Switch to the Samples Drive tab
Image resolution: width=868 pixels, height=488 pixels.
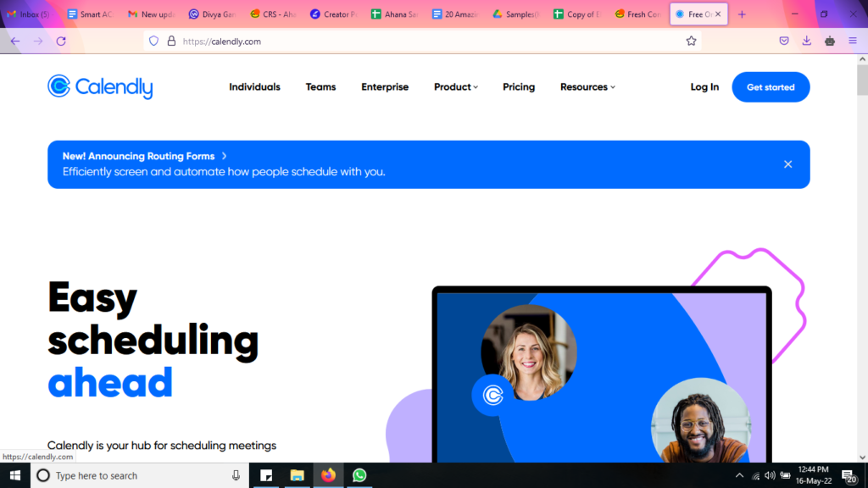[x=516, y=14]
